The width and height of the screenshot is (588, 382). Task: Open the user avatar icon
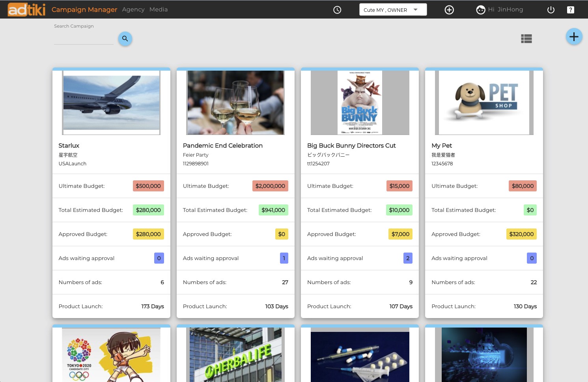point(480,10)
